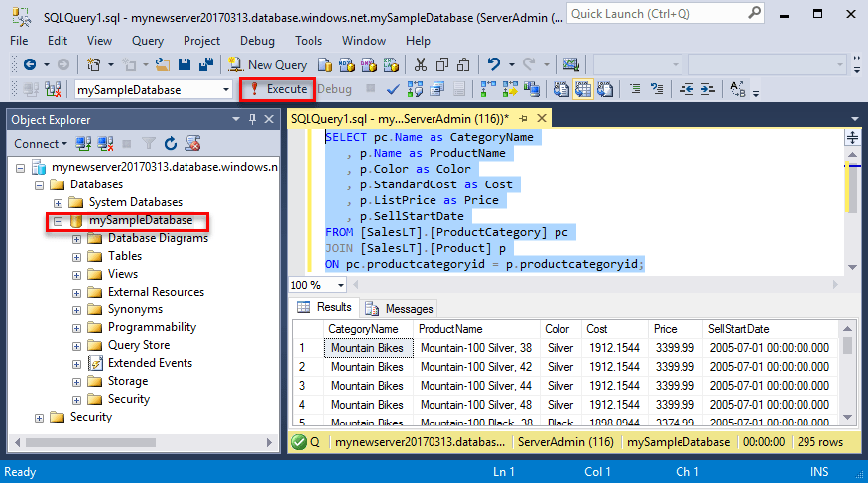The height and width of the screenshot is (483, 868).
Task: Click the XMLA query icon
Action: [x=392, y=65]
